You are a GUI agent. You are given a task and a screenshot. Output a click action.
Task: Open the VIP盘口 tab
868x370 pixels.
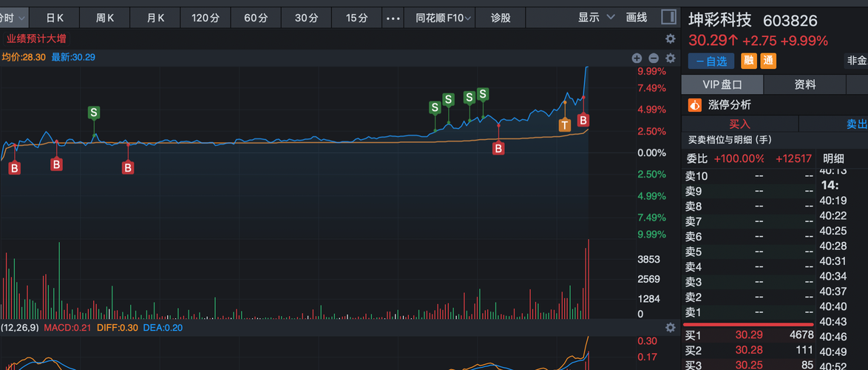pos(722,85)
